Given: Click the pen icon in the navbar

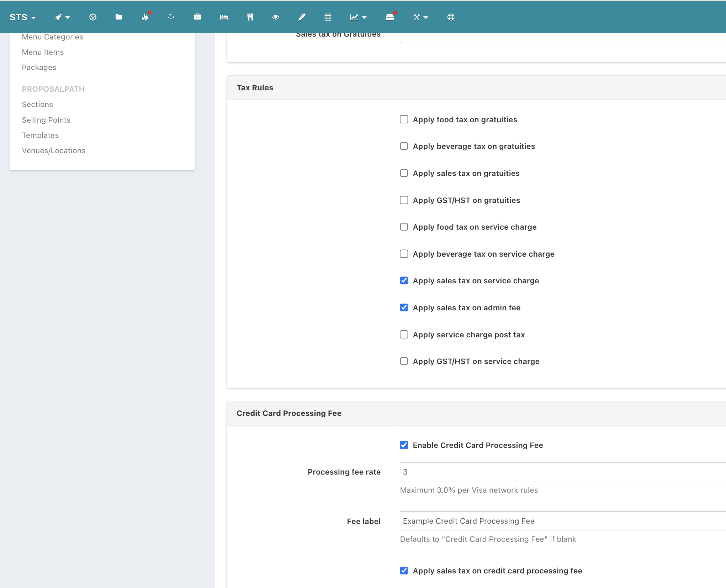Looking at the screenshot, I should pyautogui.click(x=302, y=17).
